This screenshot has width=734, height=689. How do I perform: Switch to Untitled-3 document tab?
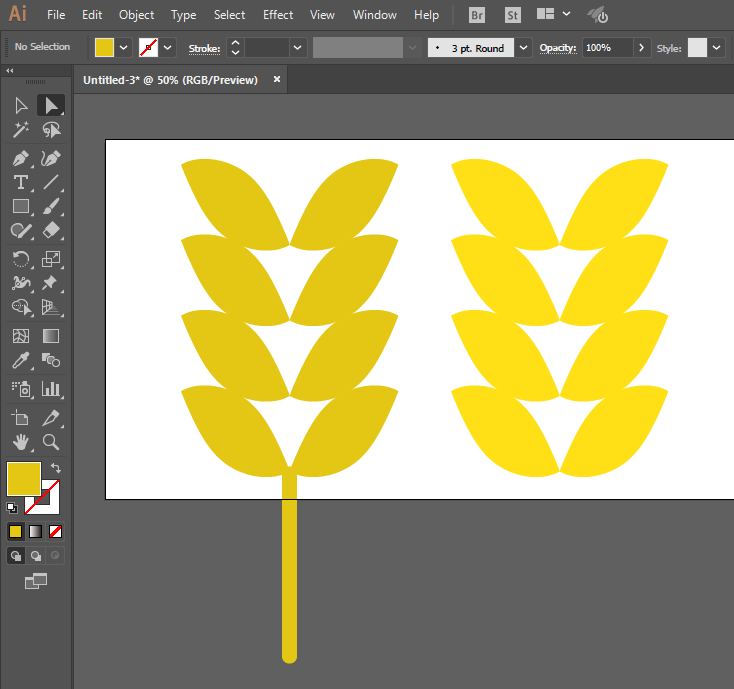point(170,80)
